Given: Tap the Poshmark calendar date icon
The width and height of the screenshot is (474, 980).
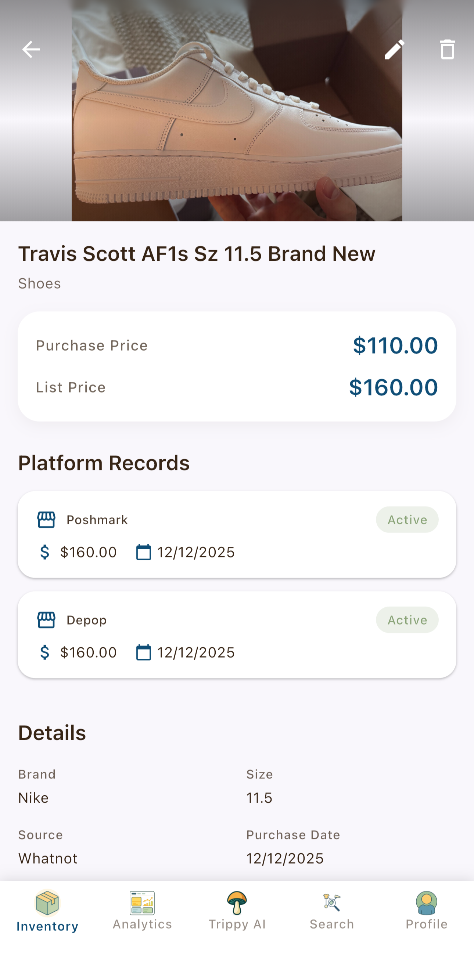Looking at the screenshot, I should pos(144,552).
